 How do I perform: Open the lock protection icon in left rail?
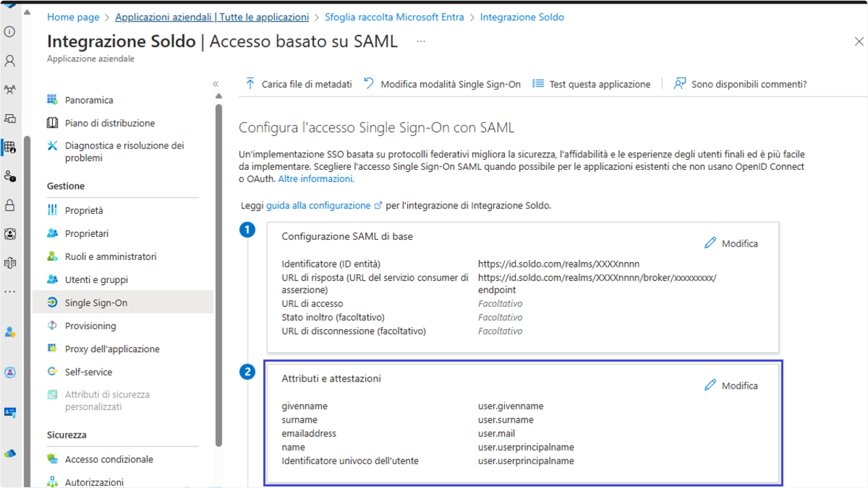point(9,205)
